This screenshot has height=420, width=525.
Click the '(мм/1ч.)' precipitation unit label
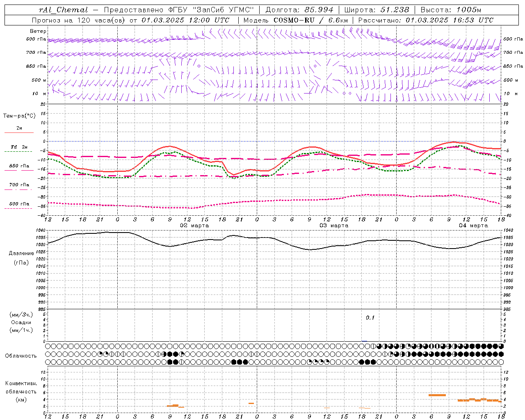coord(21,330)
